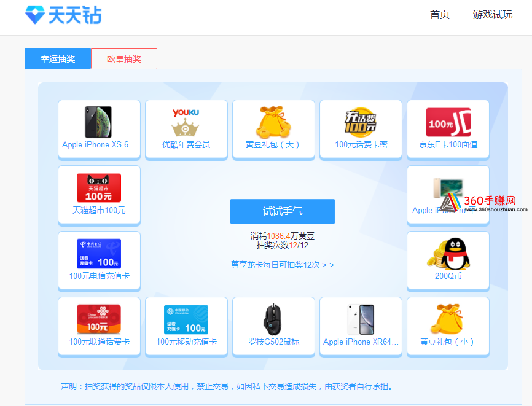Click the Logitech G502 mouse image
The width and height of the screenshot is (532, 406).
273,319
